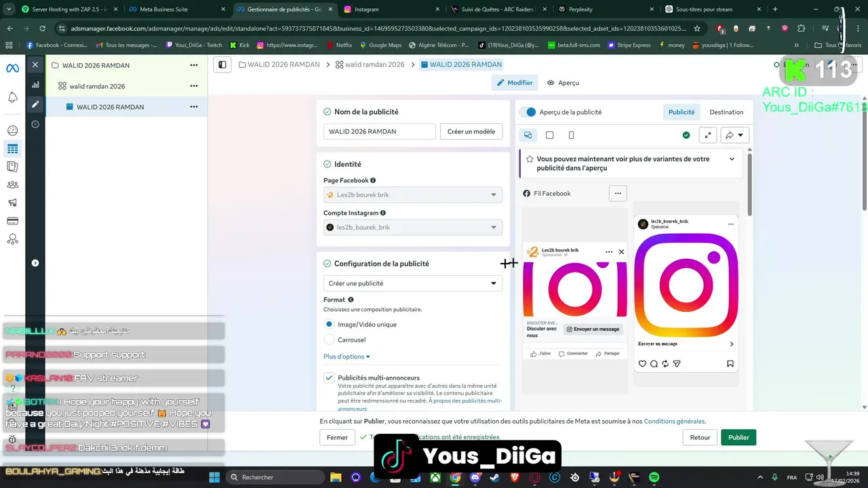The width and height of the screenshot is (868, 488).
Task: Select Image/Vidéo unique radio option
Action: 329,324
